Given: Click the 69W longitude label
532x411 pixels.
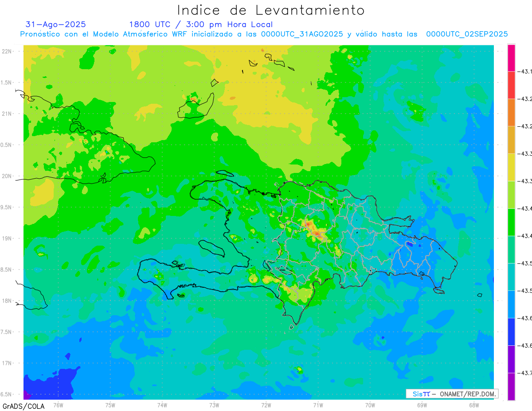Looking at the screenshot, I should coord(422,405).
